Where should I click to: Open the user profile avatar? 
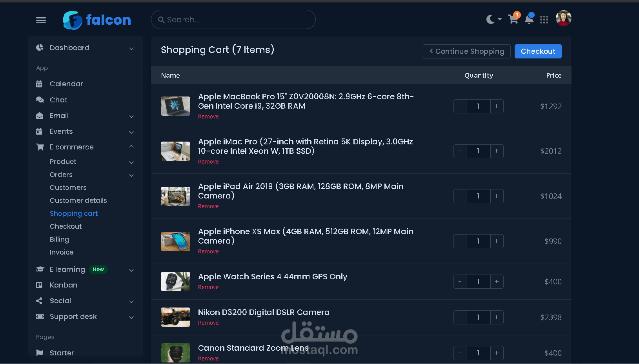[563, 18]
